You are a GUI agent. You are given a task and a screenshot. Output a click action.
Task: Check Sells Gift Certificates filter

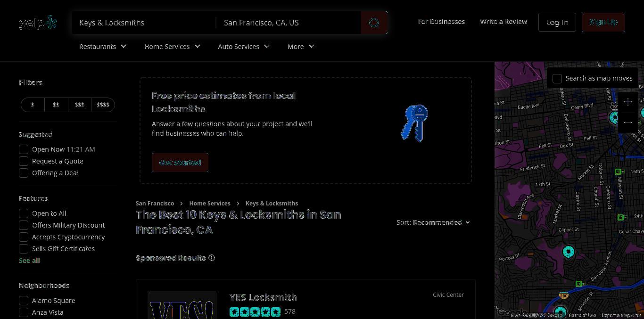[24, 249]
